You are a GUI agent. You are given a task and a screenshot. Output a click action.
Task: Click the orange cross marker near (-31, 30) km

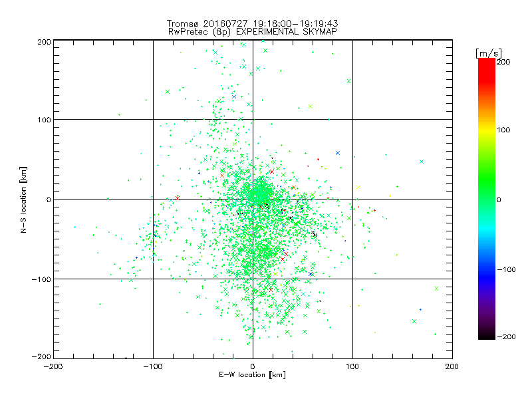point(222,176)
